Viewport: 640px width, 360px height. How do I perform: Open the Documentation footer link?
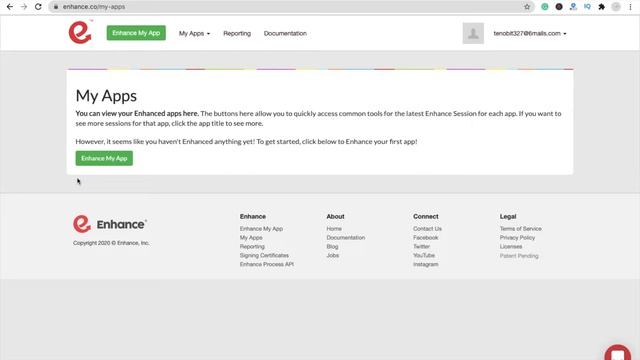pyautogui.click(x=345, y=238)
